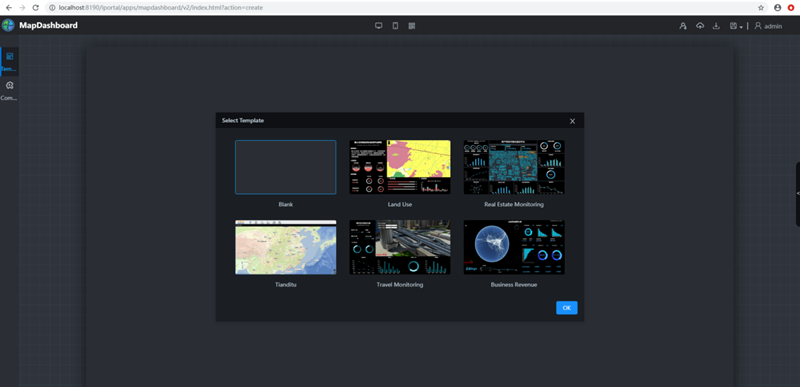Viewport: 800px width, 387px height.
Task: Click the red Opera-style extension icon
Action: (x=791, y=8)
